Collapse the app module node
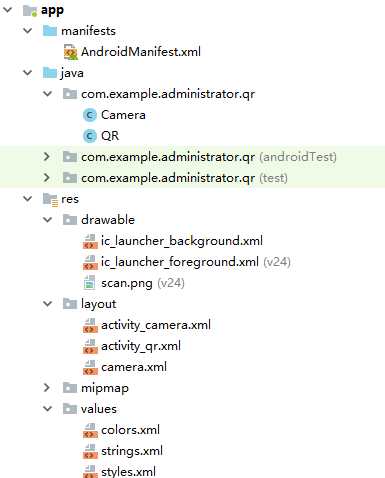The height and width of the screenshot is (478, 385). [7, 10]
